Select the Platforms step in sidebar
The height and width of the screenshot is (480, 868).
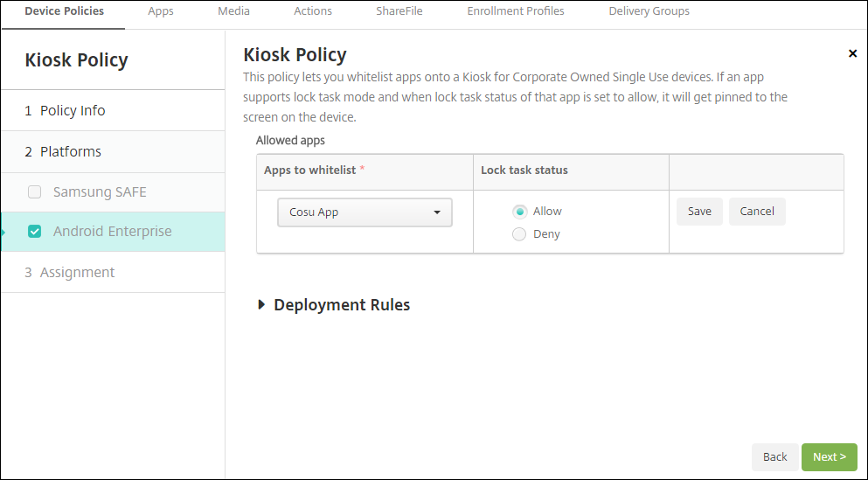tap(70, 152)
